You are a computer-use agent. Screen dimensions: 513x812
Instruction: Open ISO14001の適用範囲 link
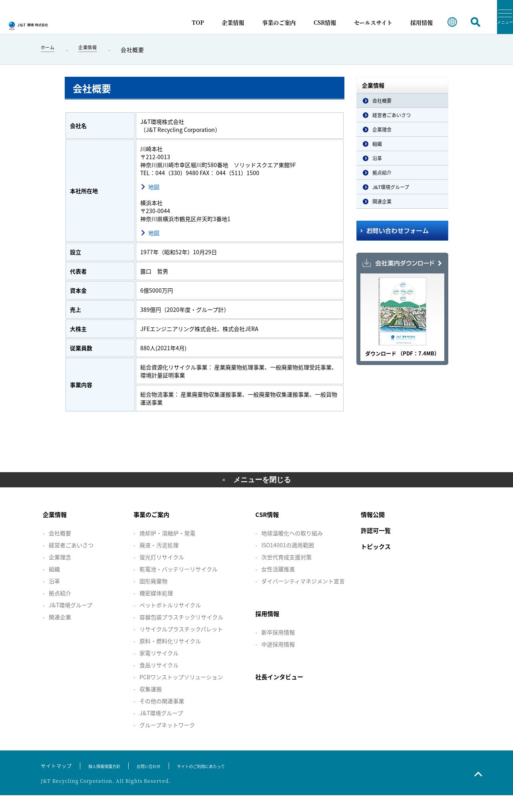288,545
